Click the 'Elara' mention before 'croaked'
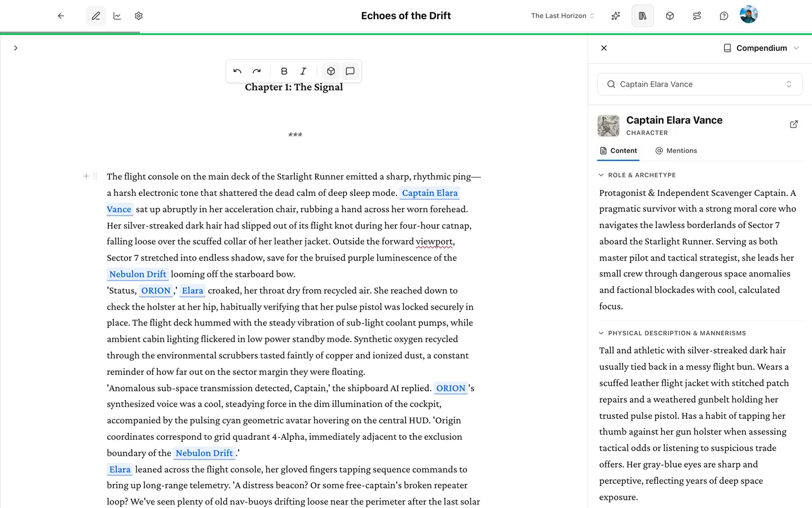 click(x=192, y=291)
